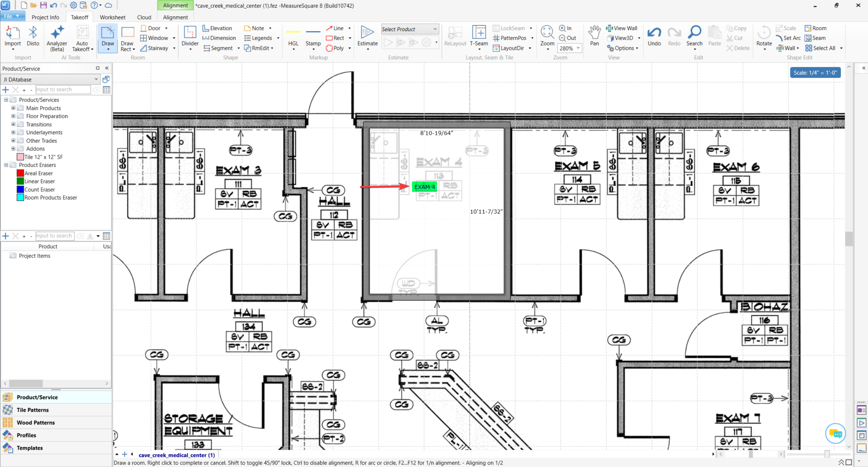This screenshot has width=868, height=467.
Task: Click the product search input field
Action: (x=63, y=90)
